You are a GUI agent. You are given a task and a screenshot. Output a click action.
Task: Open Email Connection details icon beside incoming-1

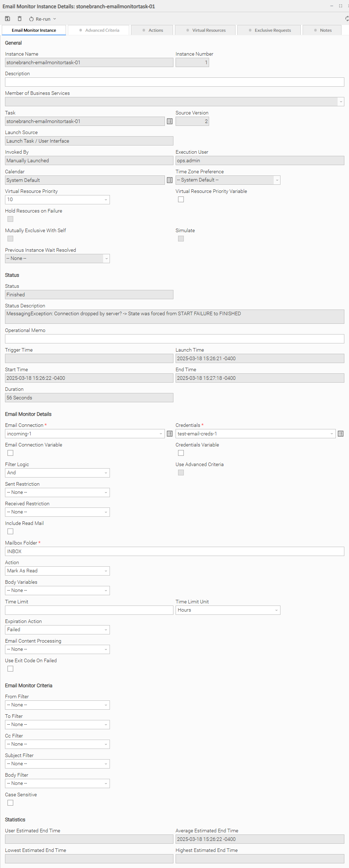pyautogui.click(x=170, y=434)
